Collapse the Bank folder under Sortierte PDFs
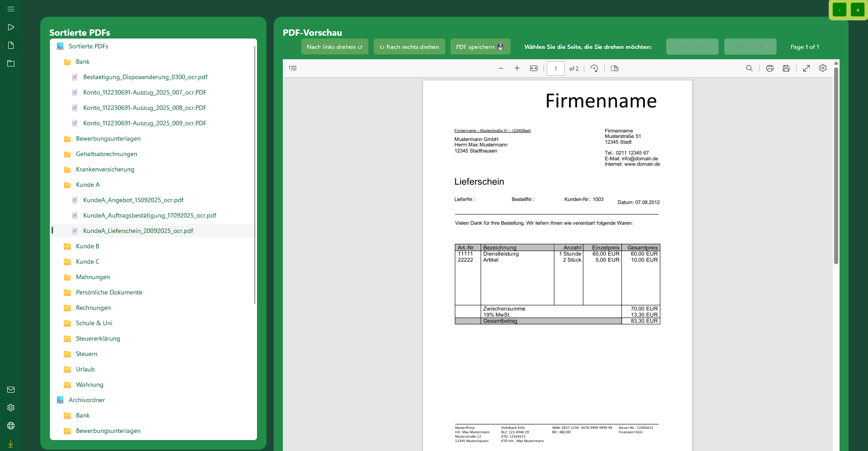 coord(82,62)
